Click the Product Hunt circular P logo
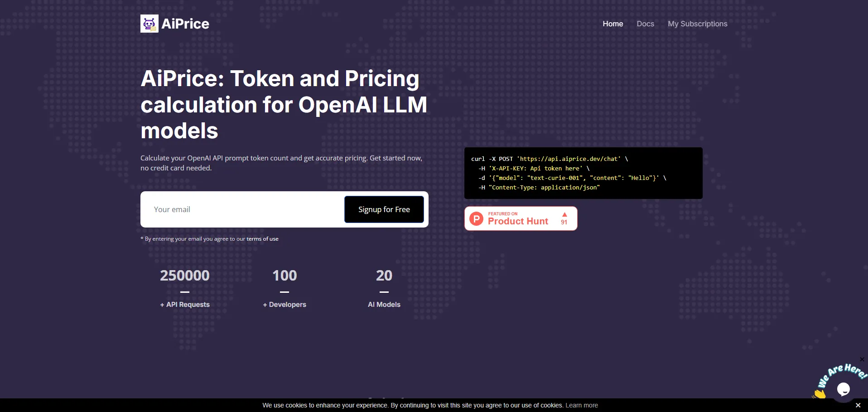868x412 pixels. [476, 219]
